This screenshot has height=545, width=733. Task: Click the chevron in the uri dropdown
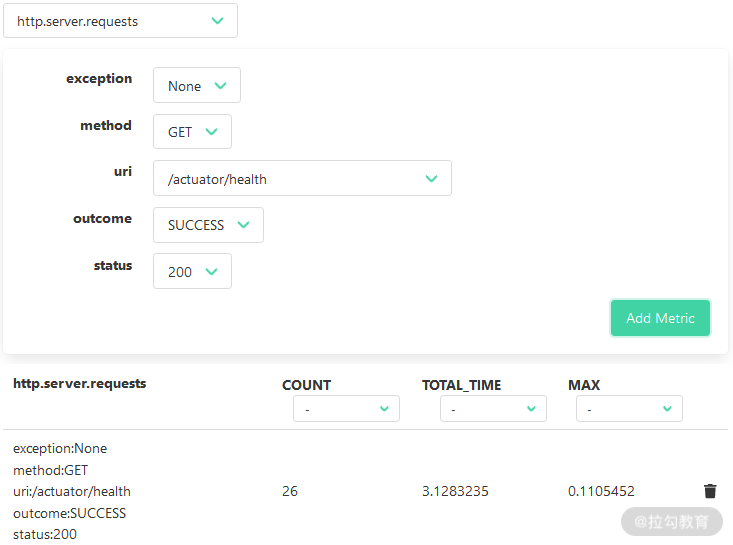pyautogui.click(x=431, y=179)
